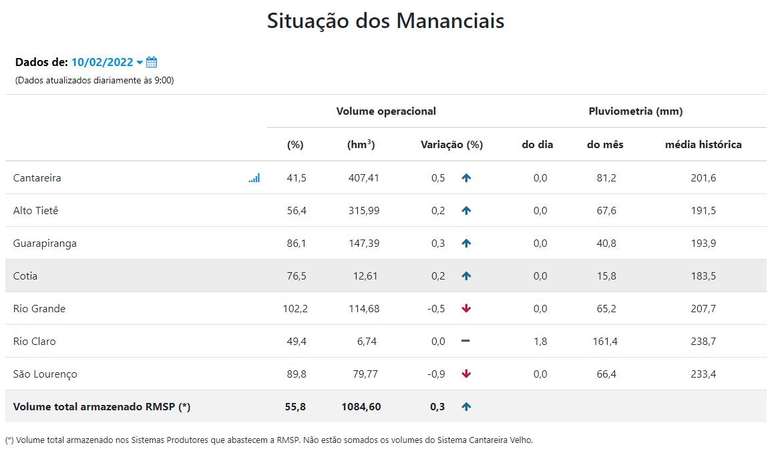Screen dimensions: 774x465
Task: Click the Rio Claro unchanged dash icon
Action: (466, 341)
